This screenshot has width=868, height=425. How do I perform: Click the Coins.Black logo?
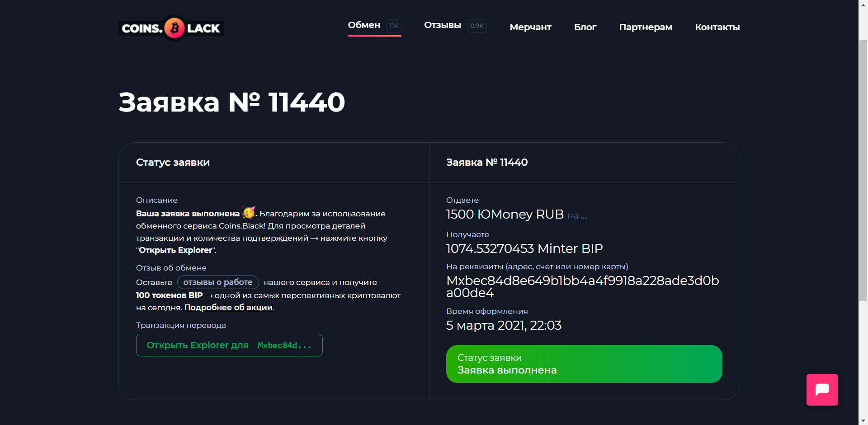click(x=171, y=28)
